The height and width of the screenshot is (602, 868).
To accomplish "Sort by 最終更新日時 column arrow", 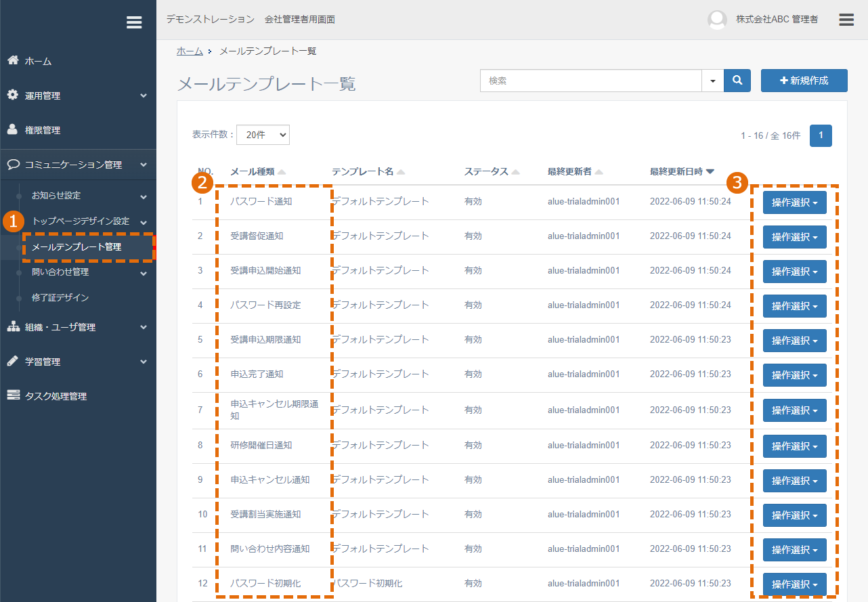I will [710, 171].
